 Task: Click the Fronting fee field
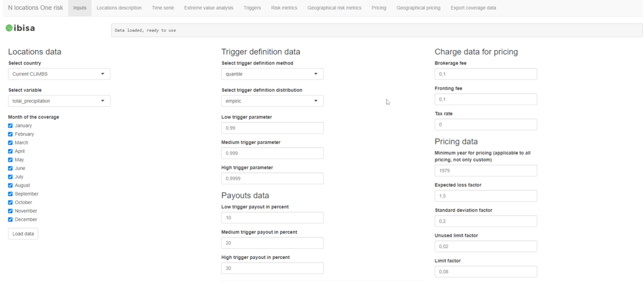click(x=486, y=99)
